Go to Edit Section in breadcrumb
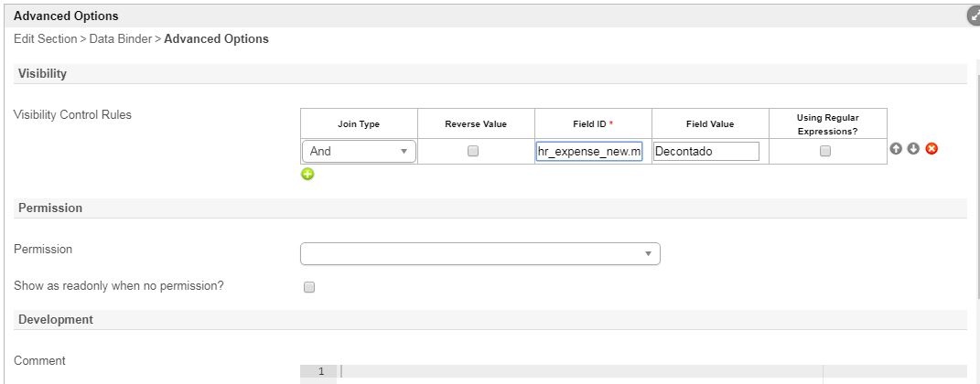980x384 pixels. (x=47, y=39)
